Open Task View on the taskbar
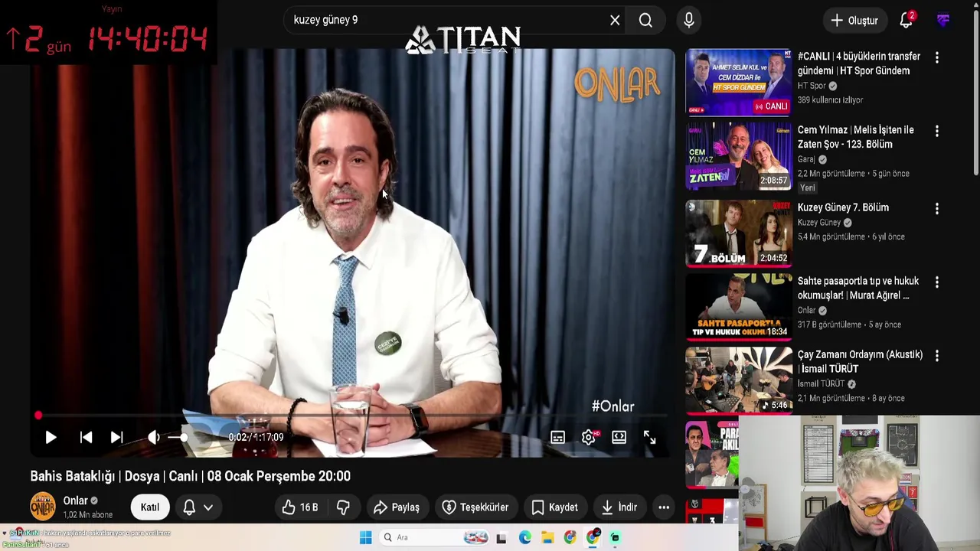Screen dimensions: 980x551 click(501, 538)
